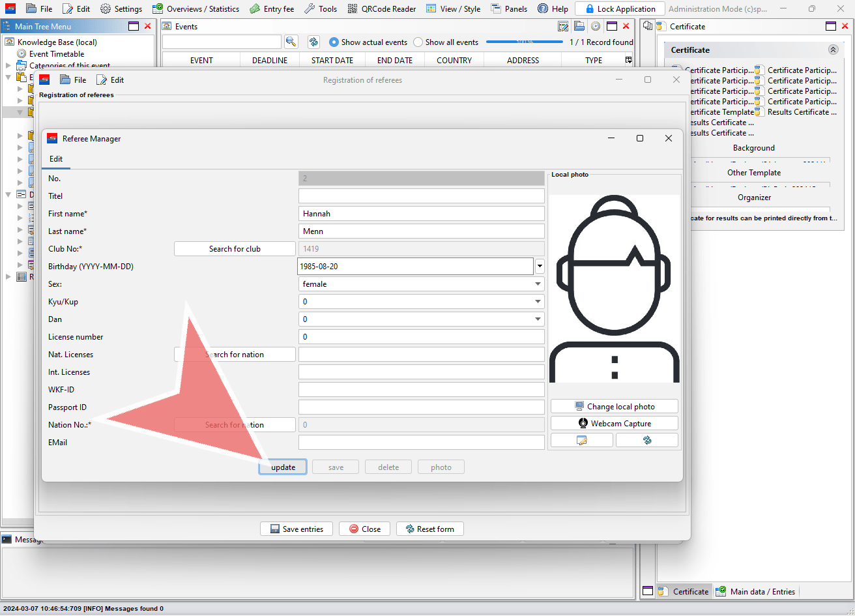Viewport: 855px width, 616px height.
Task: Open the Kyu/Kup dropdown
Action: tap(421, 302)
